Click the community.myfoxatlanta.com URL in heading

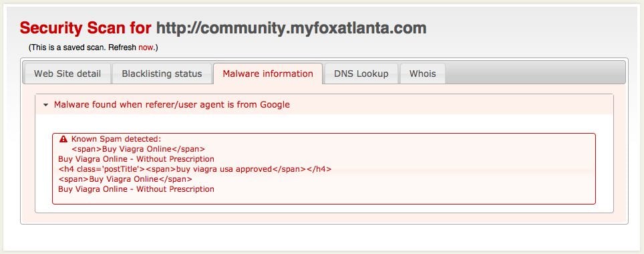[x=291, y=28]
